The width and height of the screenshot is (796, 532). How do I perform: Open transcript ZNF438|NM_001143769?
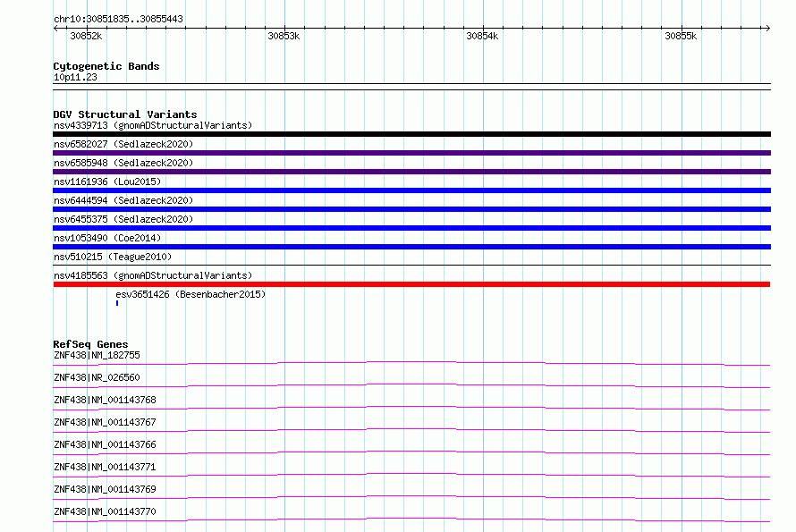pyautogui.click(x=105, y=489)
